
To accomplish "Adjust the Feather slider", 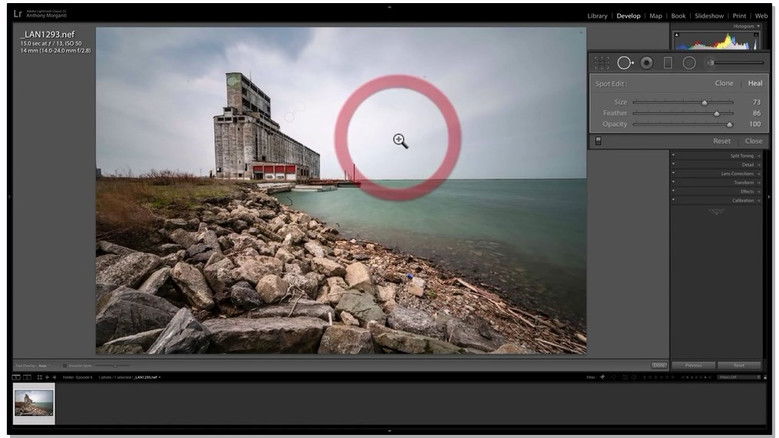I will pos(716,113).
